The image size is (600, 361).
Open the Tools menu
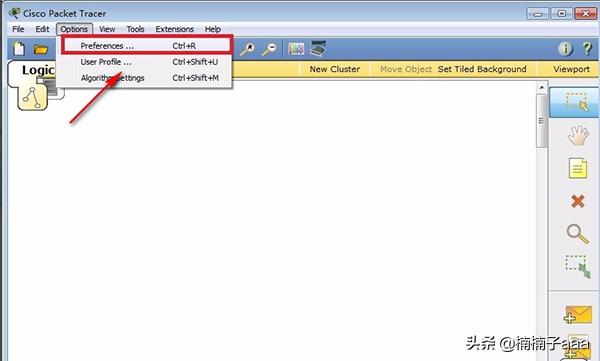coord(135,29)
